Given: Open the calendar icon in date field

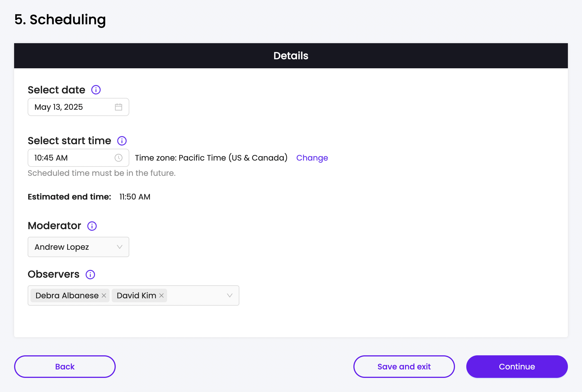Looking at the screenshot, I should click(119, 107).
